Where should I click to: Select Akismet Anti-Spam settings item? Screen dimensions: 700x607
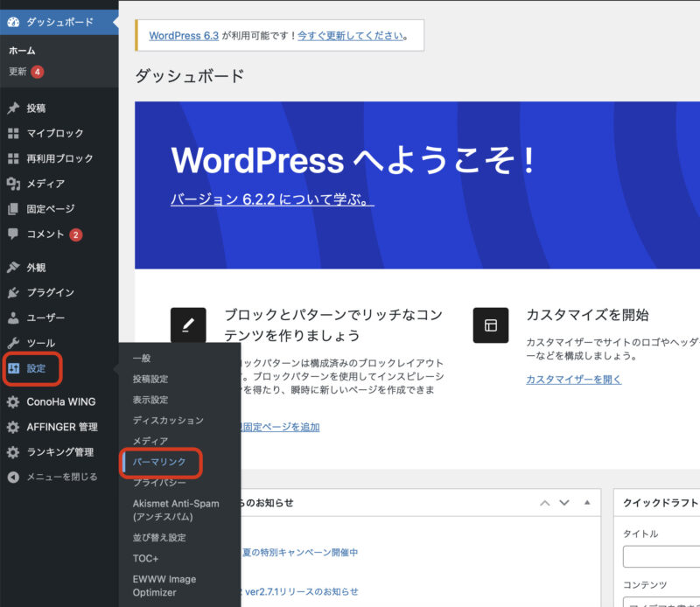(x=176, y=510)
